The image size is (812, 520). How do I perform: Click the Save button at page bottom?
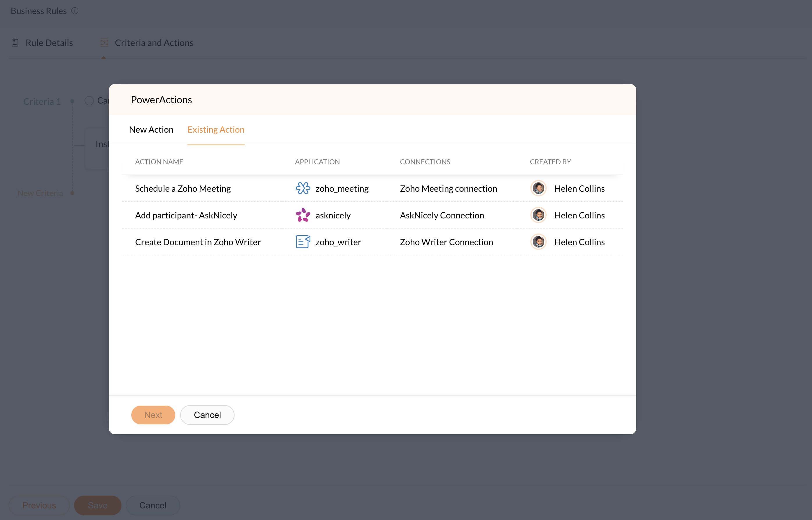[x=97, y=505]
